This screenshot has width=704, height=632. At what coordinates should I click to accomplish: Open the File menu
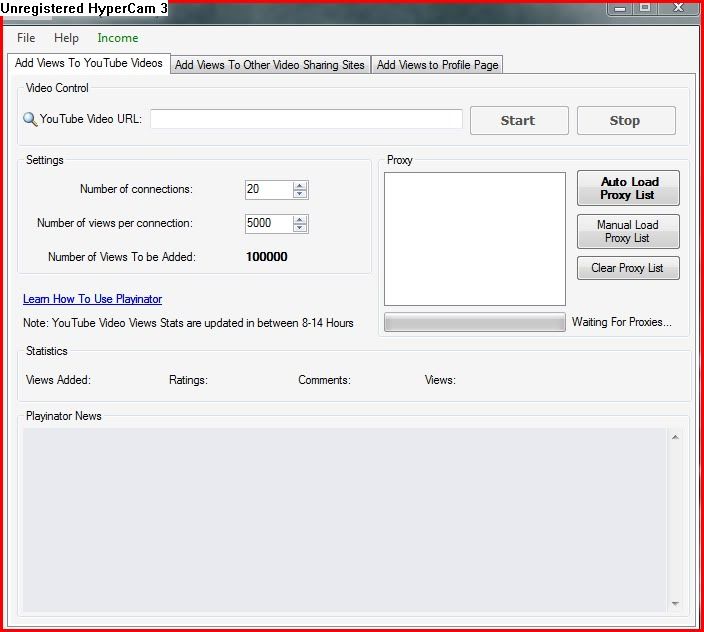(x=26, y=38)
